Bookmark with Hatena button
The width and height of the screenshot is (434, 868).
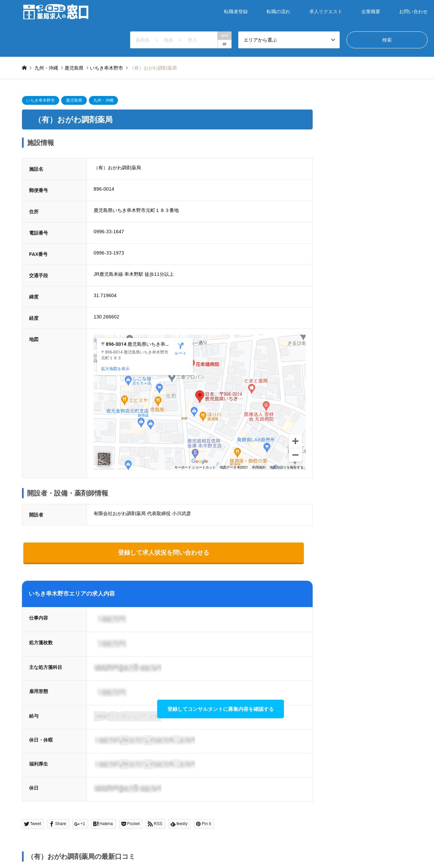[x=103, y=824]
